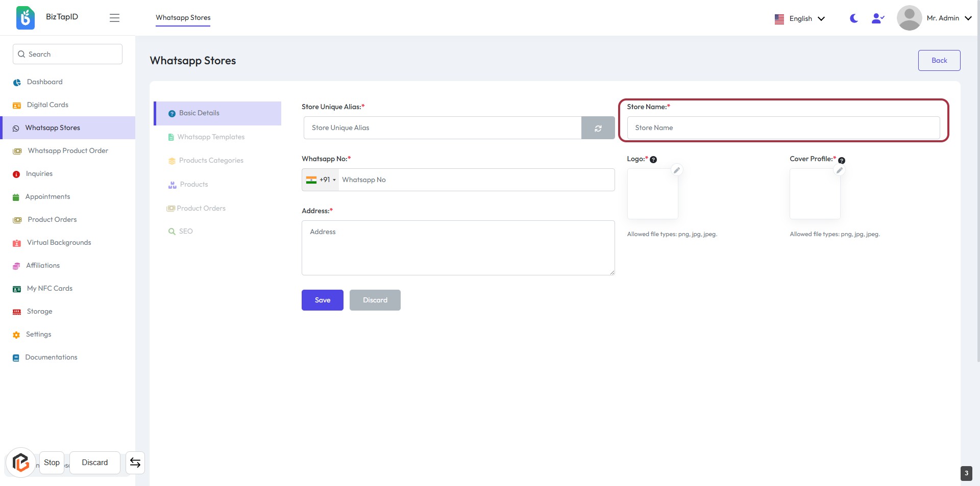Screen dimensions: 980x486
Task: Click the Cover Profile help tooltip icon
Action: pyautogui.click(x=842, y=161)
